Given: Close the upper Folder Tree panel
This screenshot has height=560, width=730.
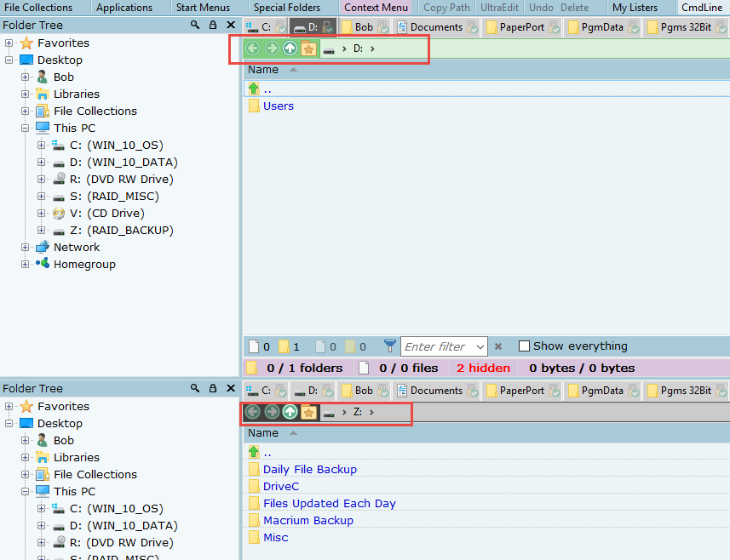Looking at the screenshot, I should click(231, 26).
